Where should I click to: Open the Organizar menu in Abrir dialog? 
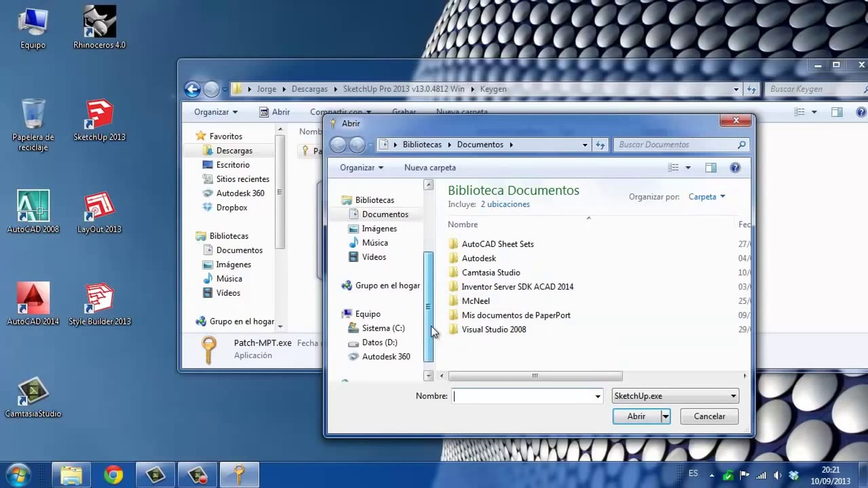[361, 168]
